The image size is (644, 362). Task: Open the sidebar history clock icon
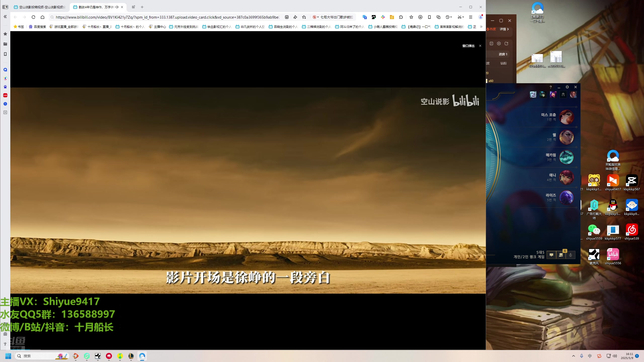pyautogui.click(x=5, y=104)
